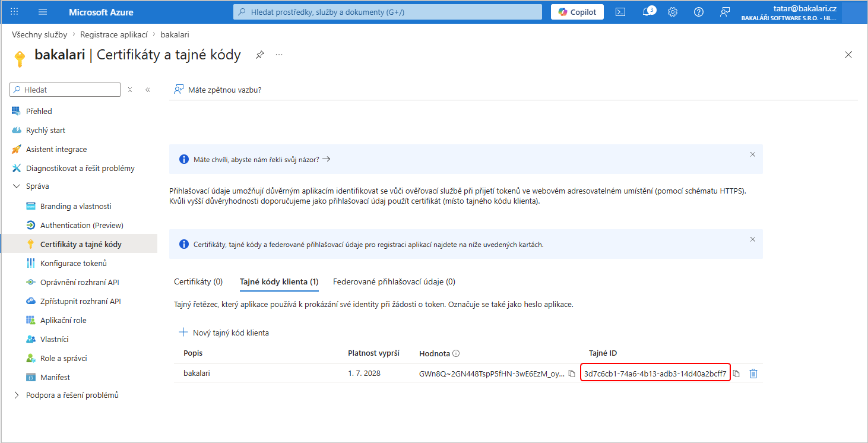This screenshot has height=443, width=868.
Task: Go to Všechny služby breadcrumb
Action: tap(39, 35)
